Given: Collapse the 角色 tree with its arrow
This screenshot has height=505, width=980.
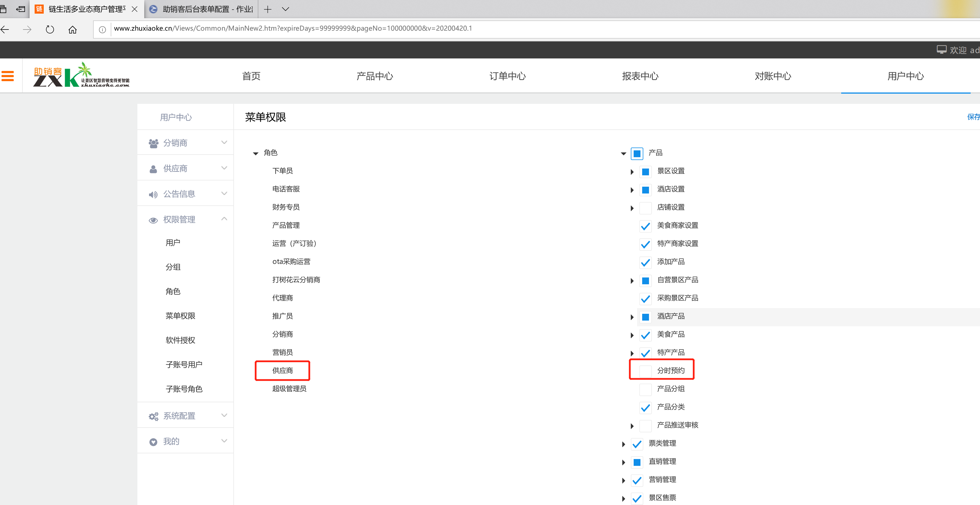Looking at the screenshot, I should pyautogui.click(x=255, y=154).
